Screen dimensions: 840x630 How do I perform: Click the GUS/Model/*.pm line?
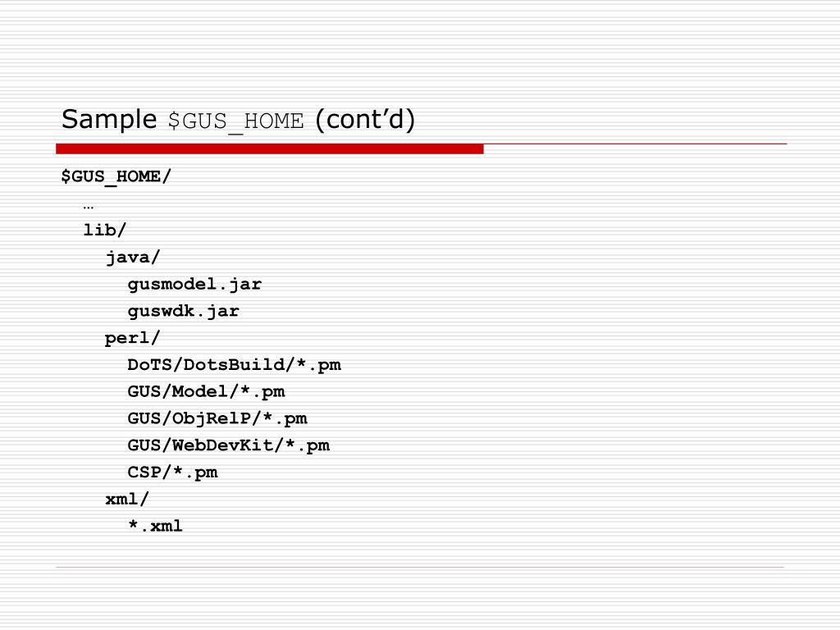[206, 391]
